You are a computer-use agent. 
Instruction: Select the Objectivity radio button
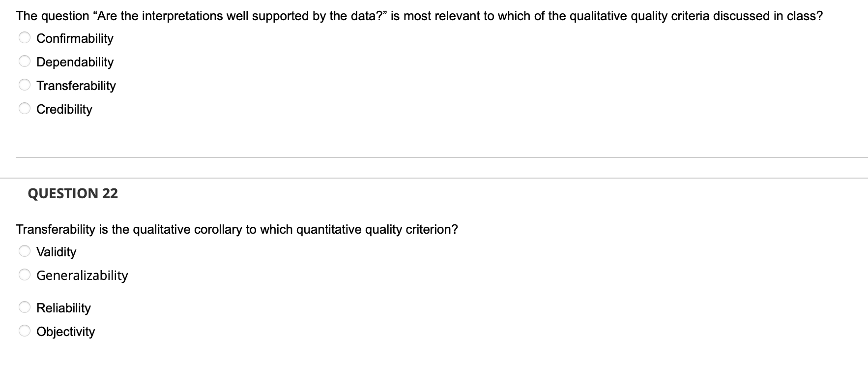pos(24,330)
